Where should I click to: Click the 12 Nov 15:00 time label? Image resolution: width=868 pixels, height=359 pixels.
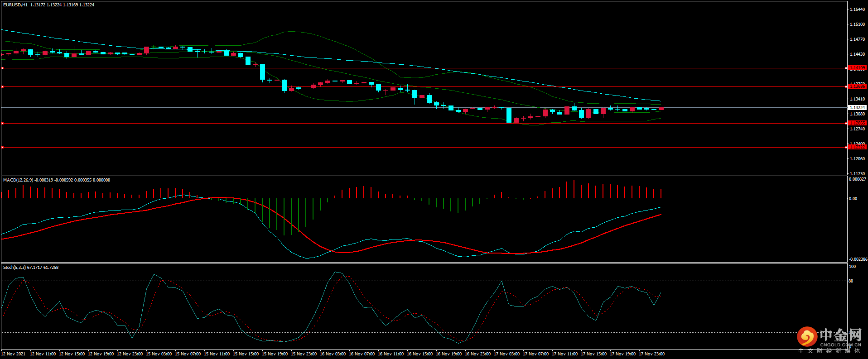(72, 354)
